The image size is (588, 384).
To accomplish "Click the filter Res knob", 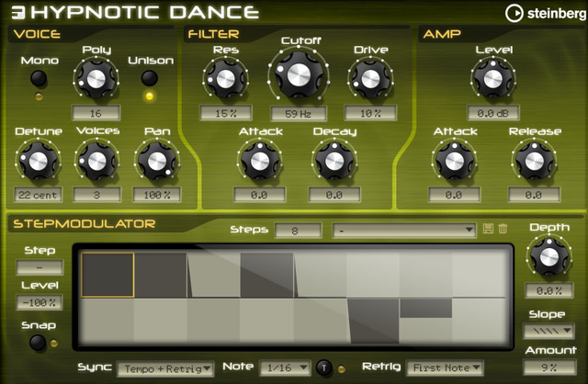I will [225, 79].
